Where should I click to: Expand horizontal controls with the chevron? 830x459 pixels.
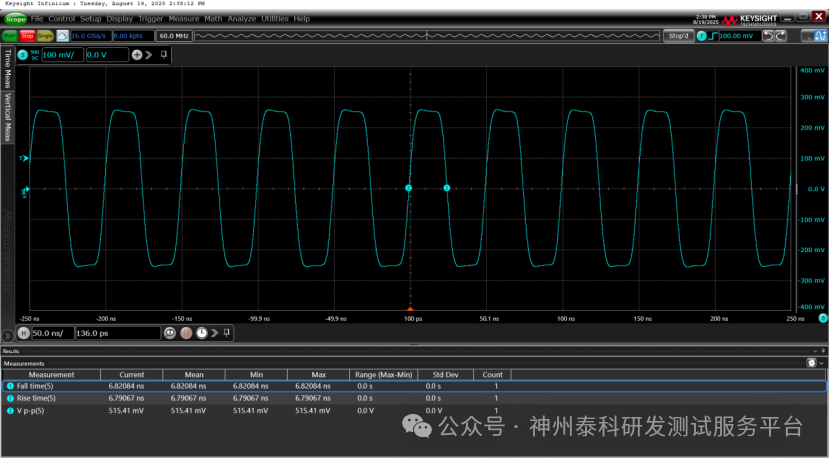(214, 333)
